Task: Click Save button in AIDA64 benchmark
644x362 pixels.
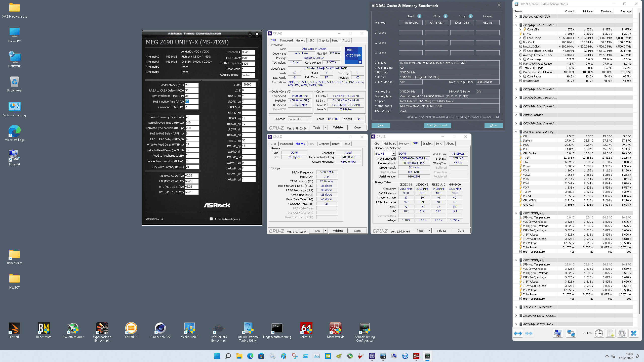Action: 381,125
